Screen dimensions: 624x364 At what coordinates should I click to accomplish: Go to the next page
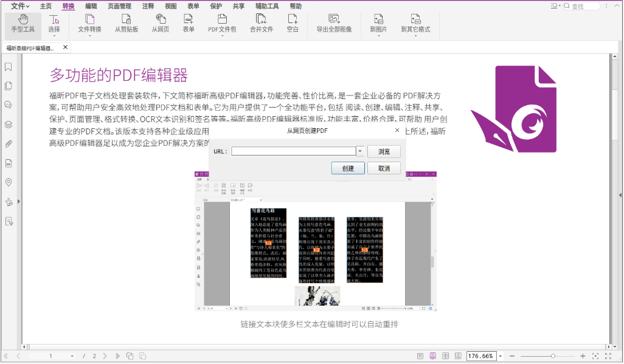pos(105,356)
